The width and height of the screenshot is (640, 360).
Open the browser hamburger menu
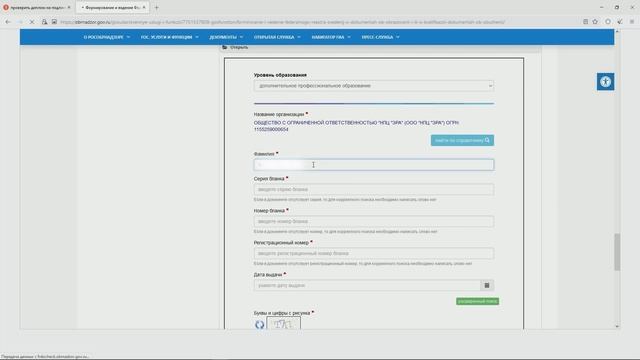tap(631, 22)
